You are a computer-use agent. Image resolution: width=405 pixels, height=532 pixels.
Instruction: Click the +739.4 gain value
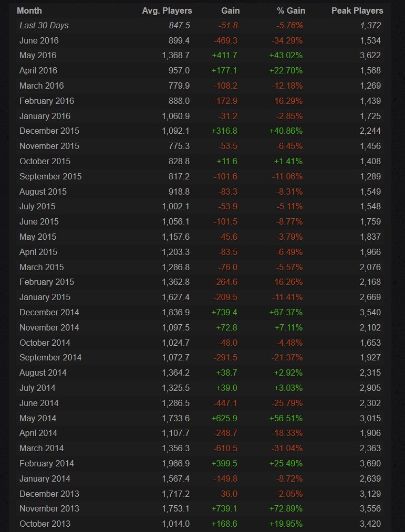click(224, 312)
